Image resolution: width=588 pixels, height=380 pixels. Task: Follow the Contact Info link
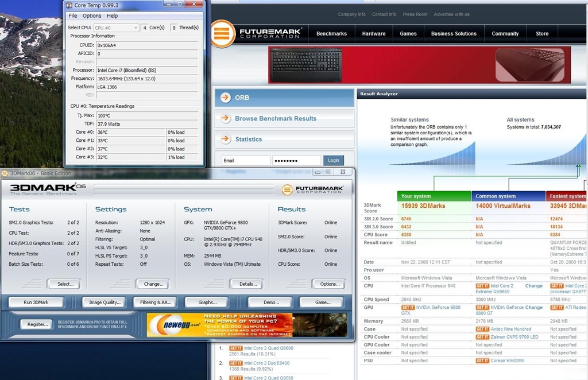click(x=384, y=14)
